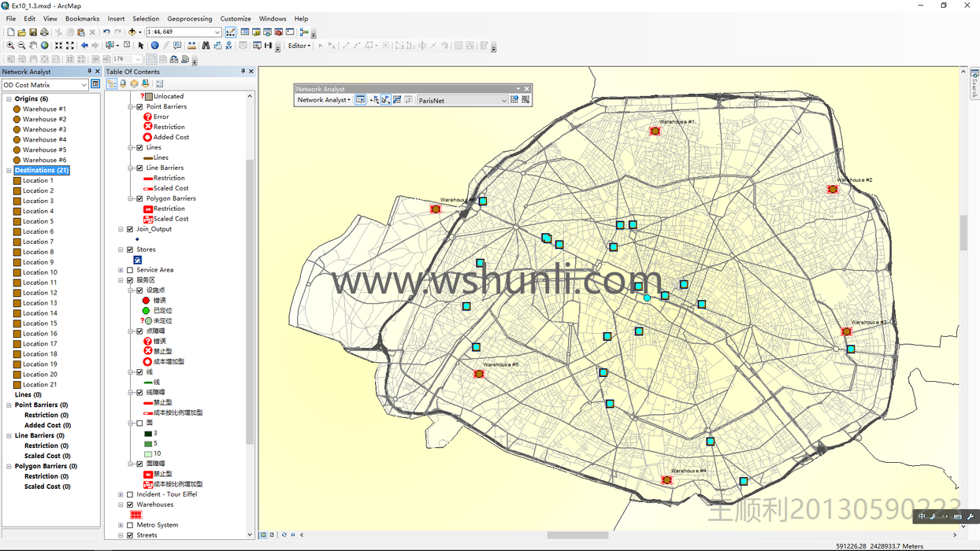Click the Add Data icon
This screenshot has width=980, height=551.
pyautogui.click(x=132, y=32)
